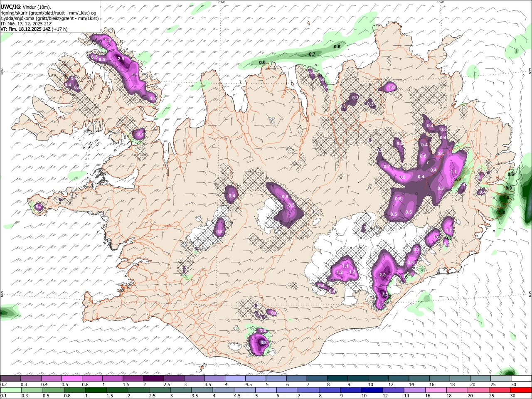Select the pale green 0.1 swatch in the rain legend row

point(10,390)
